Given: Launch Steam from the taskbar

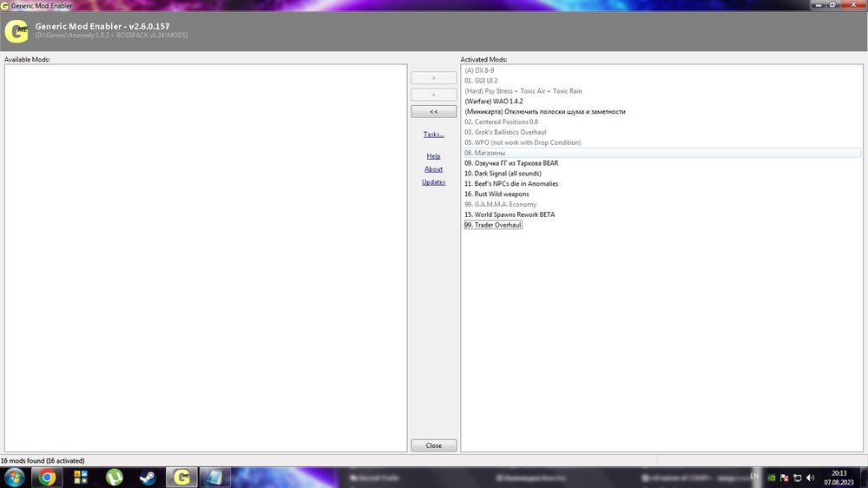Looking at the screenshot, I should [x=148, y=477].
